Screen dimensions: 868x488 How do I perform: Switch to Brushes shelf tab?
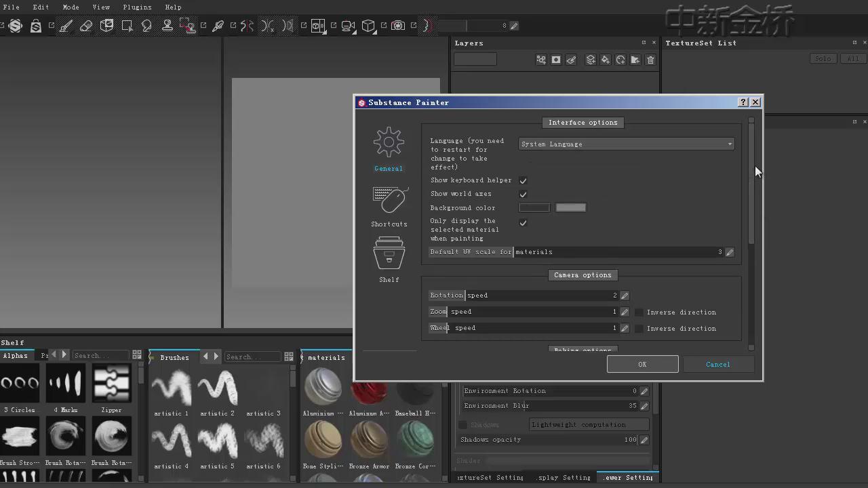175,357
